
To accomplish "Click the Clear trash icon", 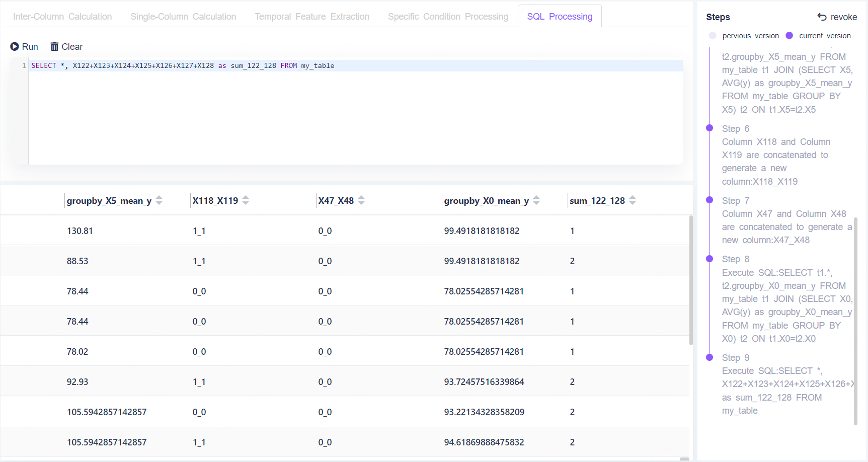I will [54, 46].
